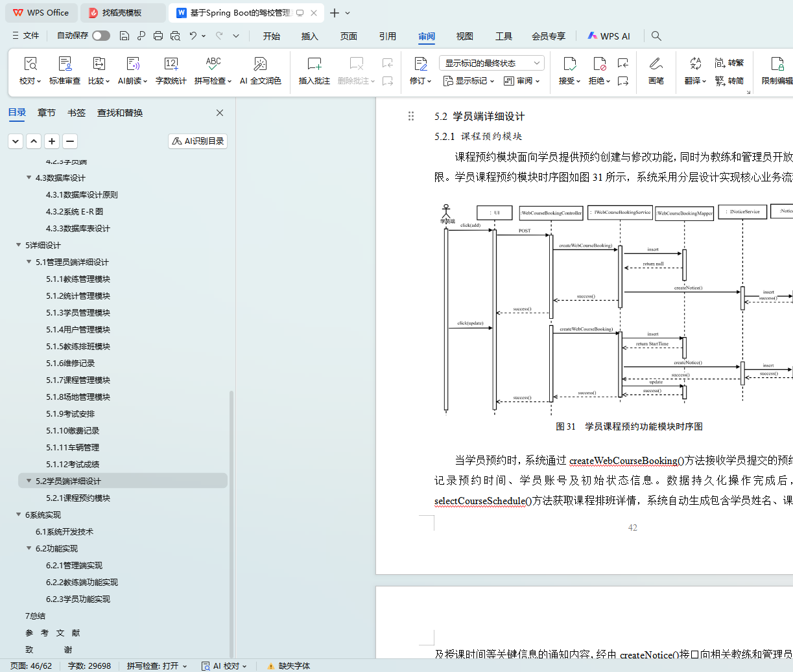
Task: Click the standard review (标准审查) icon
Action: pos(65,64)
